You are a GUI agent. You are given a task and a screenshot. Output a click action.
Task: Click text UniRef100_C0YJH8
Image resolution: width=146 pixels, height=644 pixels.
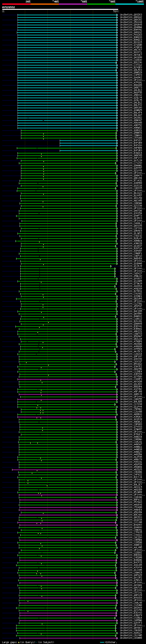click(131, 522)
